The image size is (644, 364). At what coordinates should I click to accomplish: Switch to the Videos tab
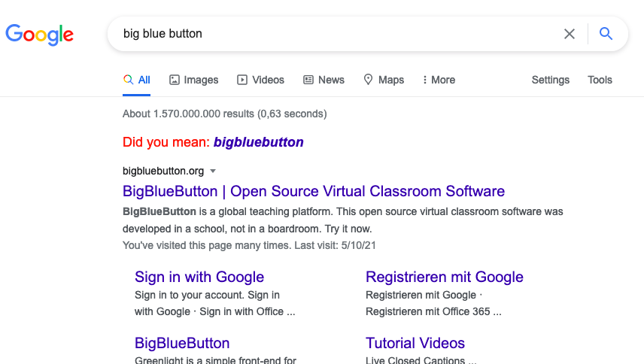pos(260,80)
